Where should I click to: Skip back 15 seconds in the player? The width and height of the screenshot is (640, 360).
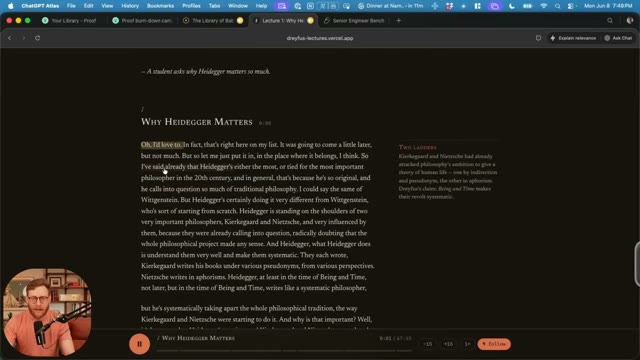[427, 344]
